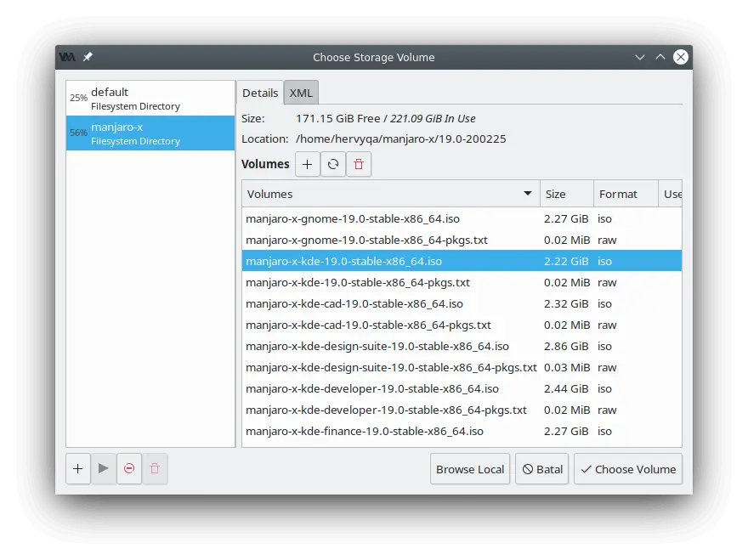Select manjaro-x-kde-19.0-stable-x86_64.iso volume
The height and width of the screenshot is (560, 748).
click(462, 262)
